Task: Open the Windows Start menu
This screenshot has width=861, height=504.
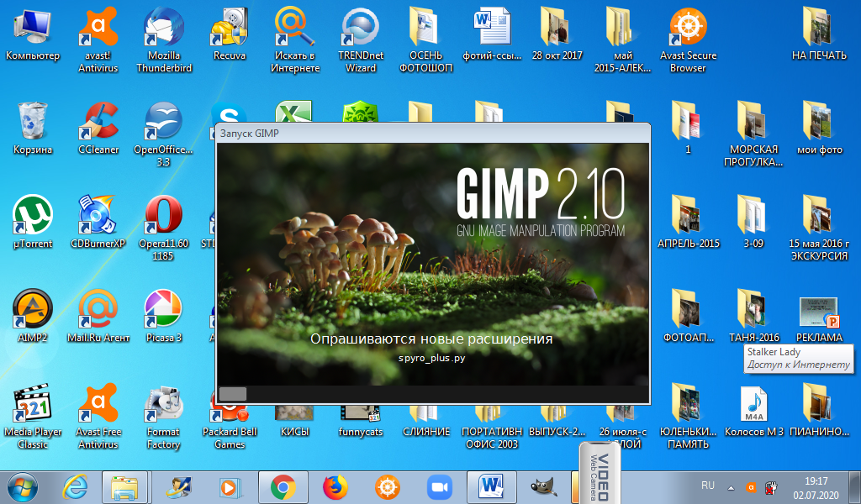Action: point(23,487)
